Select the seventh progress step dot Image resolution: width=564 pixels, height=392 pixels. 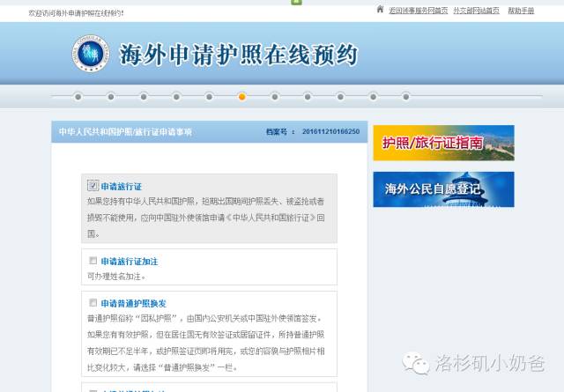(275, 97)
